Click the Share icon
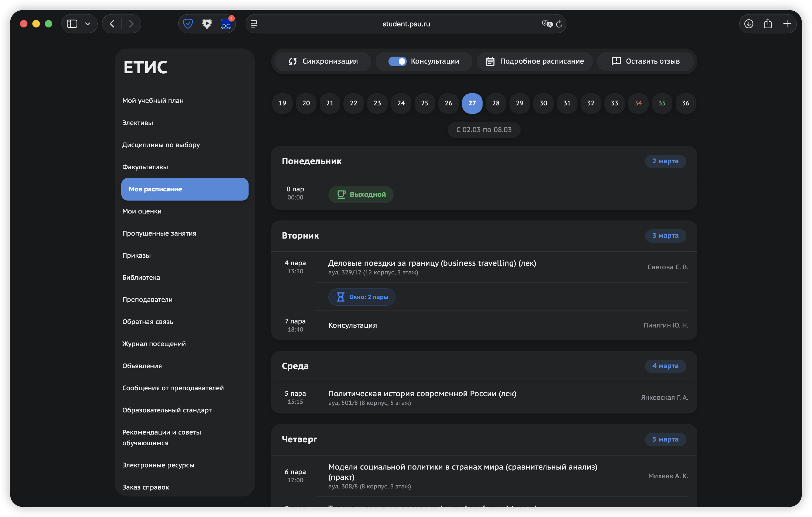 pos(768,24)
